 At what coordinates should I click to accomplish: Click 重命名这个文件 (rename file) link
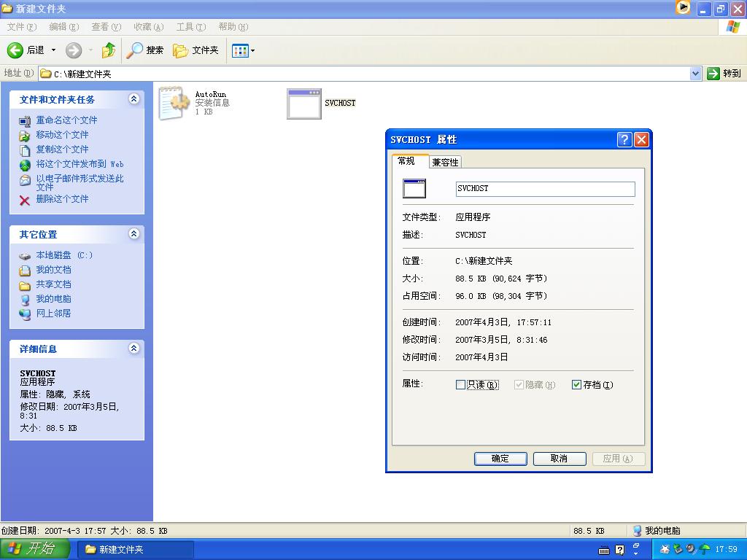click(x=66, y=120)
